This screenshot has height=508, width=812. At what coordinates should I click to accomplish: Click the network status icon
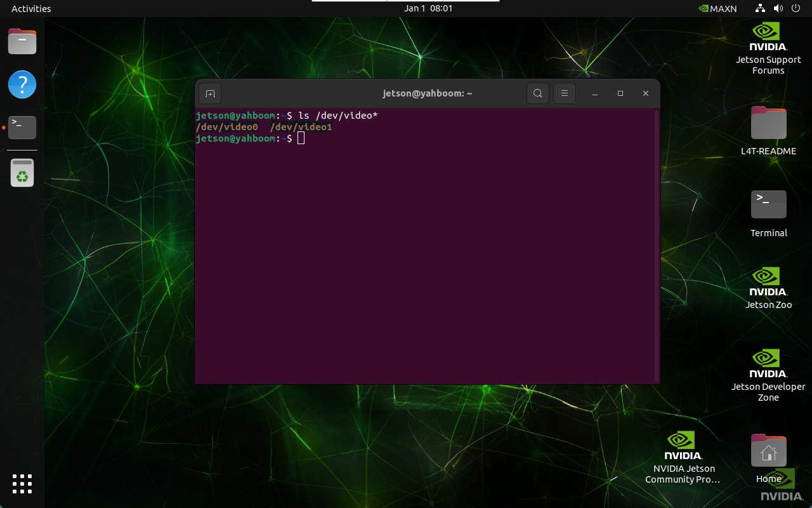761,8
